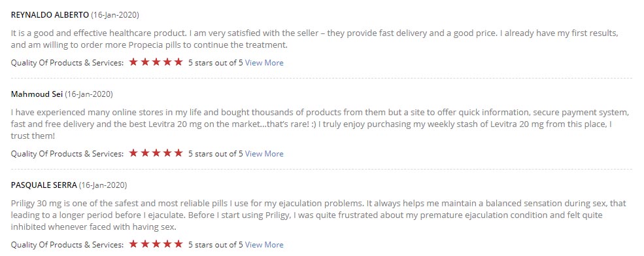Click first star in Reynaldo Alberto's rating
Image resolution: width=644 pixels, height=256 pixels.
tap(133, 62)
